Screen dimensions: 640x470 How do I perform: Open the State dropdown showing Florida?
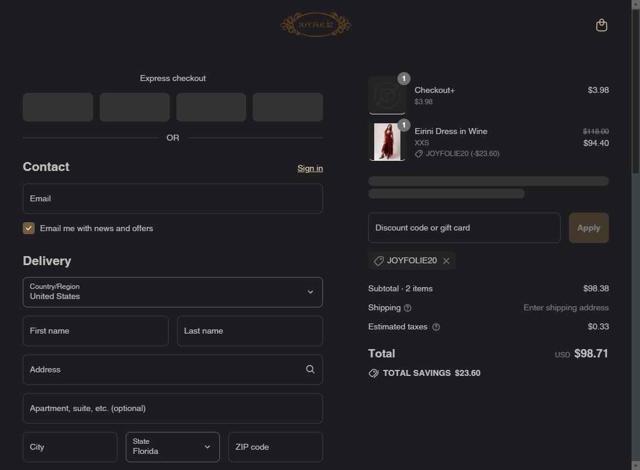pyautogui.click(x=173, y=447)
